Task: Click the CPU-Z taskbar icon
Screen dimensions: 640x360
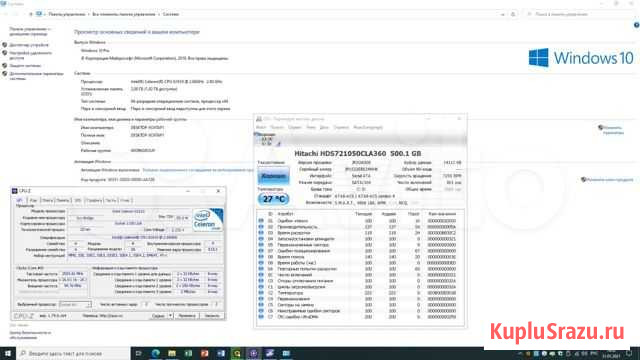Action: [x=253, y=353]
